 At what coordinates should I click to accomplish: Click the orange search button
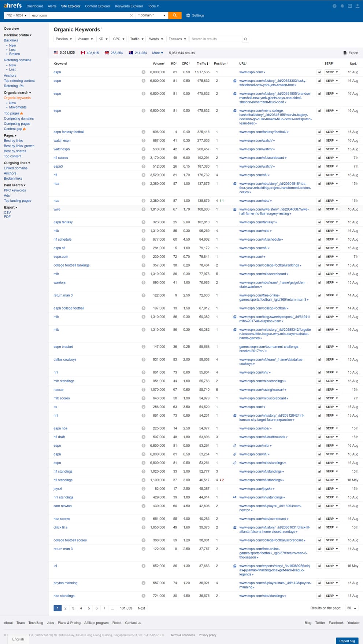tap(175, 15)
